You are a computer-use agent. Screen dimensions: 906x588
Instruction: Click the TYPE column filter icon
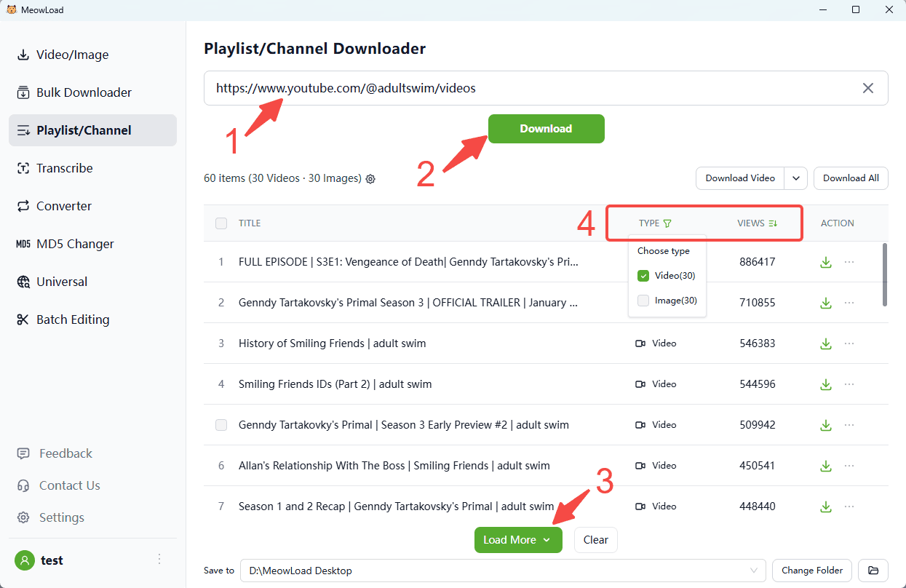coord(667,223)
